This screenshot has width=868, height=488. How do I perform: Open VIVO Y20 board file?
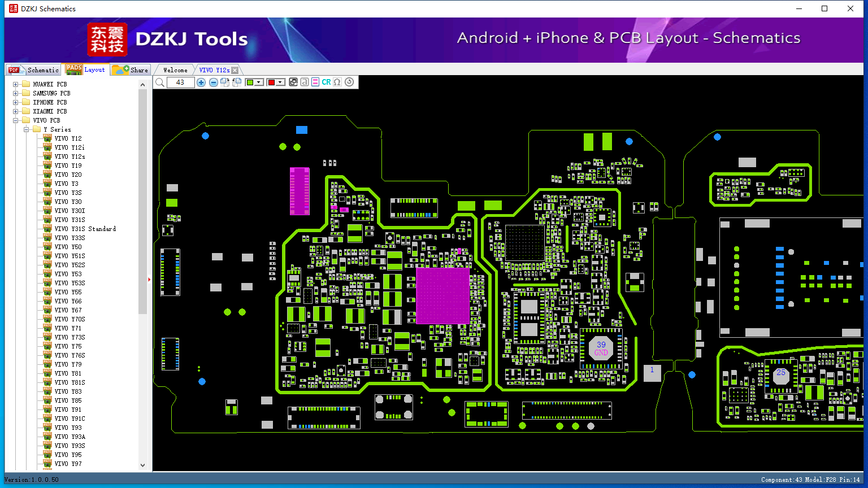[68, 175]
